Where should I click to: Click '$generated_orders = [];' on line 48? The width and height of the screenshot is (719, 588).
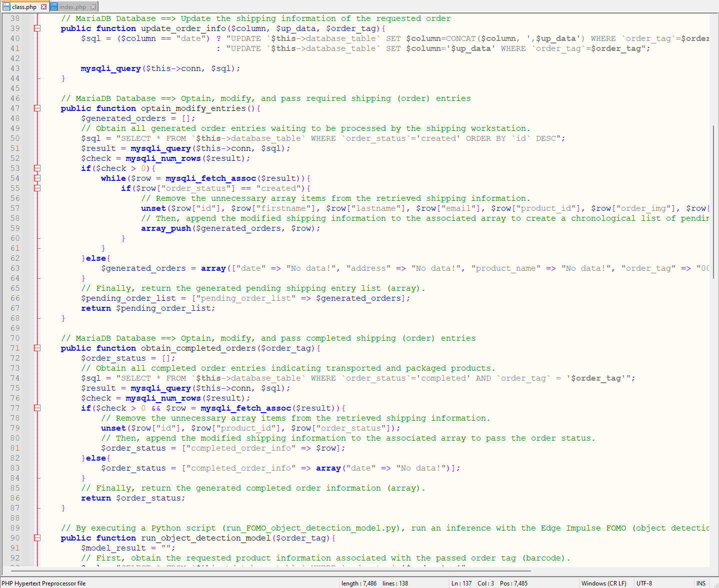tap(138, 118)
